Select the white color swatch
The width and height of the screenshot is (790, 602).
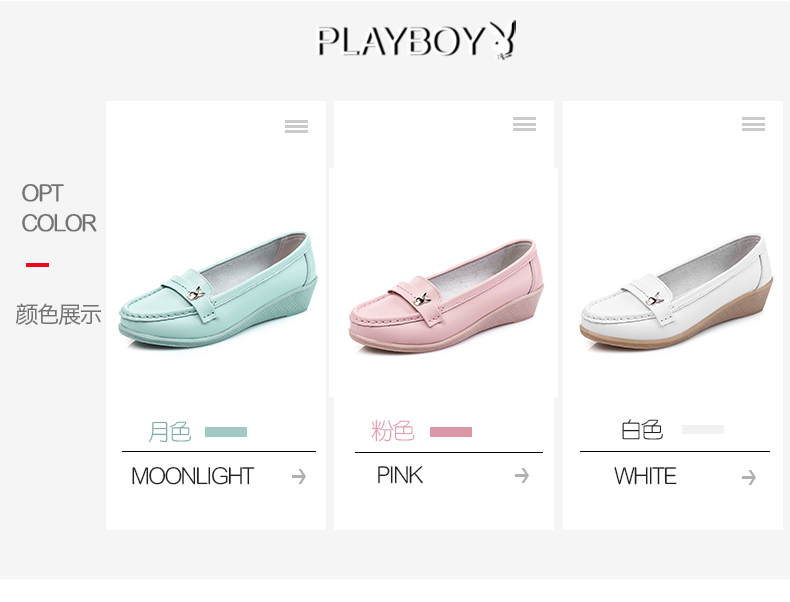703,429
